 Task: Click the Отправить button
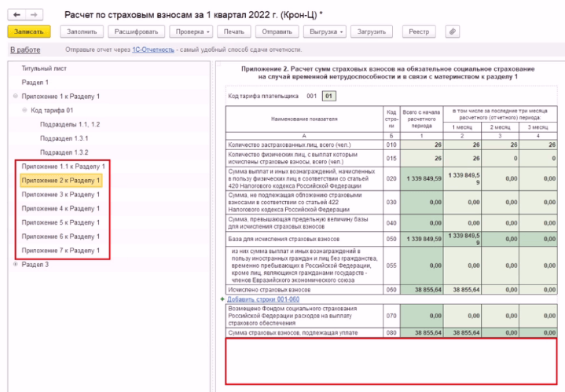point(277,32)
